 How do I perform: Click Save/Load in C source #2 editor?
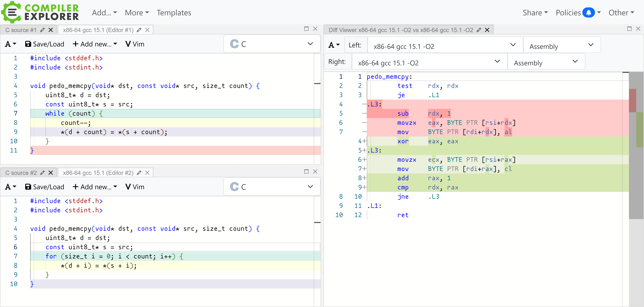[x=45, y=187]
